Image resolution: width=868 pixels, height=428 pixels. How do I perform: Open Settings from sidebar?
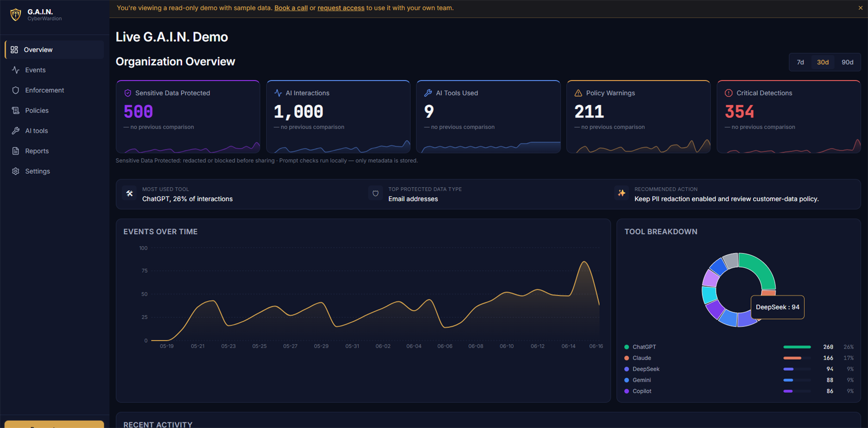(55, 171)
